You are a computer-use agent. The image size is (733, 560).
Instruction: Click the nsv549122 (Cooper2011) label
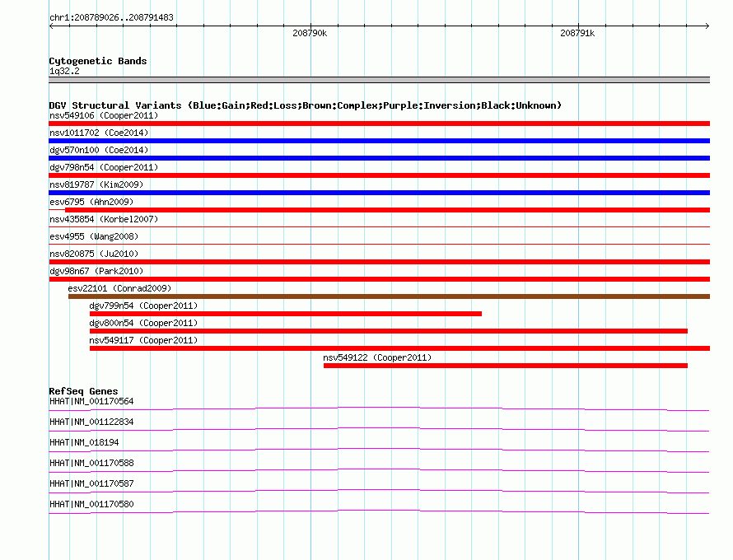point(377,357)
